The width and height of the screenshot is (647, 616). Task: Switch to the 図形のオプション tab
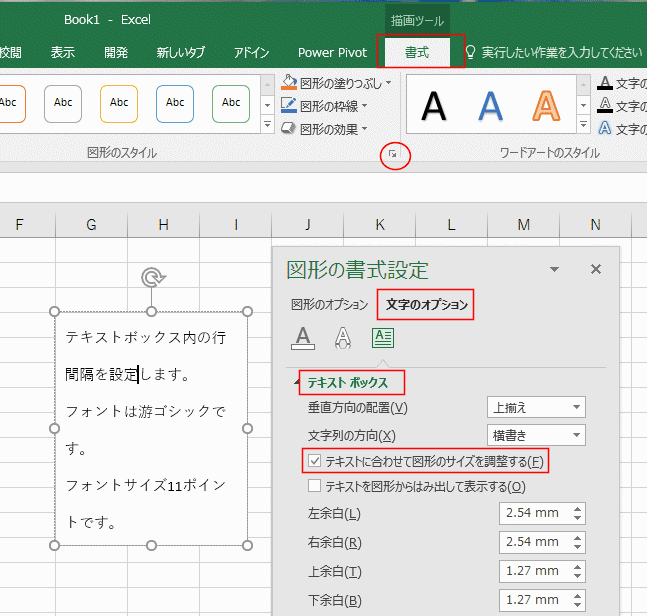[329, 305]
